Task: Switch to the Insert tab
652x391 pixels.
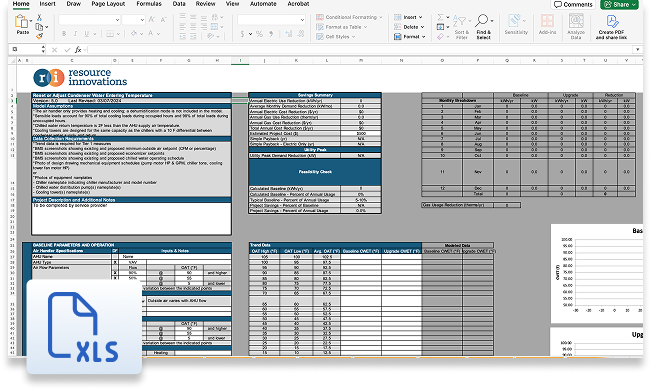Action: pos(47,4)
